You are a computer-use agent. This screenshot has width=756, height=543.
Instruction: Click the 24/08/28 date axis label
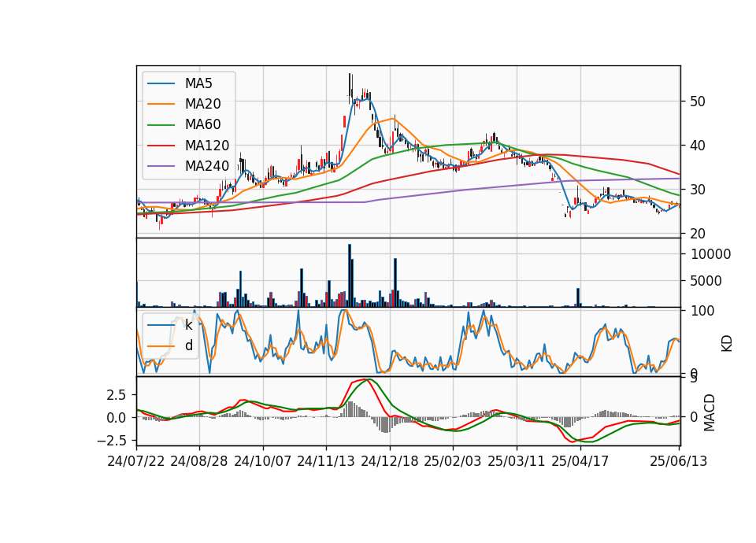pos(199,461)
